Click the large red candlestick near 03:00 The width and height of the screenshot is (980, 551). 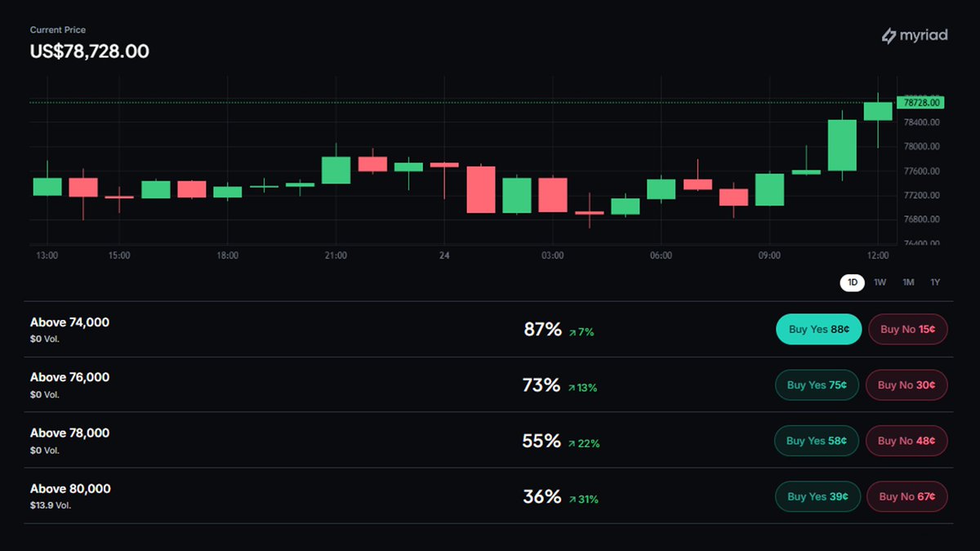pos(553,195)
